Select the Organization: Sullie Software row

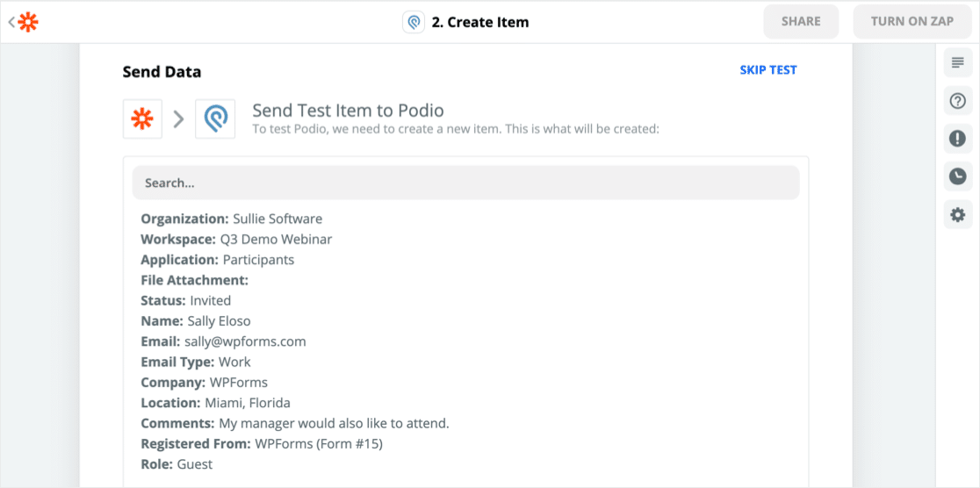coord(232,219)
